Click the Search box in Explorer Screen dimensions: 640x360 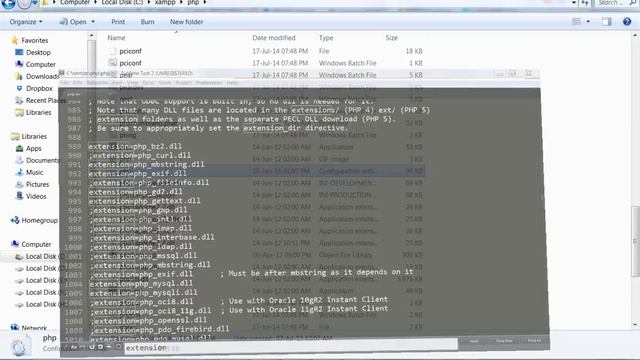pos(617,3)
